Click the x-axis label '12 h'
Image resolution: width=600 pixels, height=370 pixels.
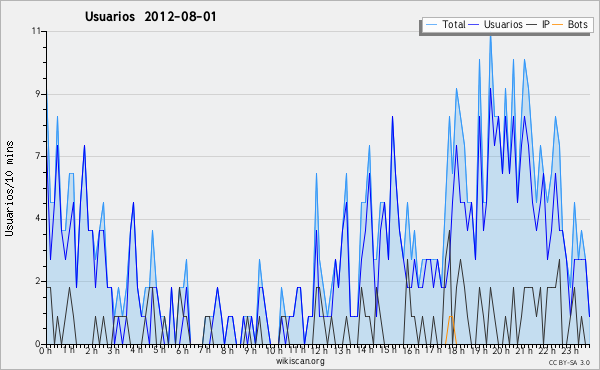pyautogui.click(x=319, y=350)
